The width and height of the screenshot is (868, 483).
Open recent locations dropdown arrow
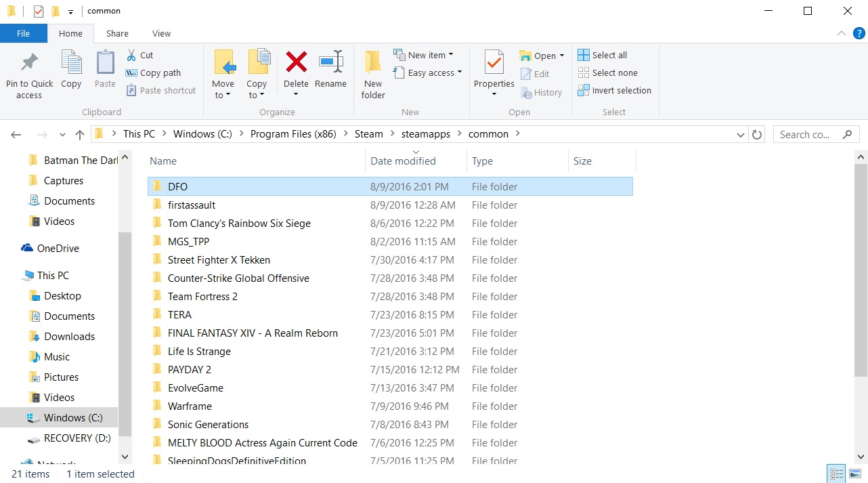[62, 134]
